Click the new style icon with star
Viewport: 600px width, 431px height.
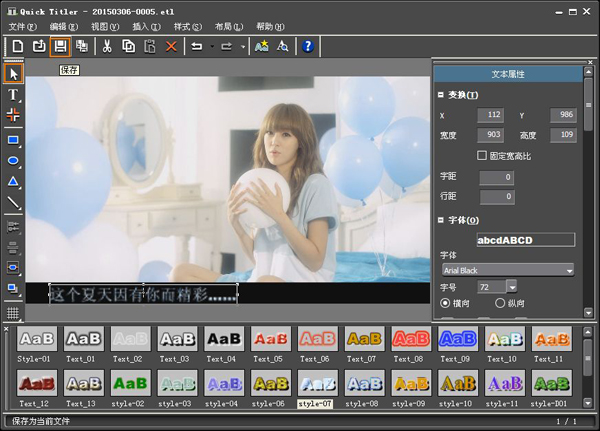click(262, 46)
